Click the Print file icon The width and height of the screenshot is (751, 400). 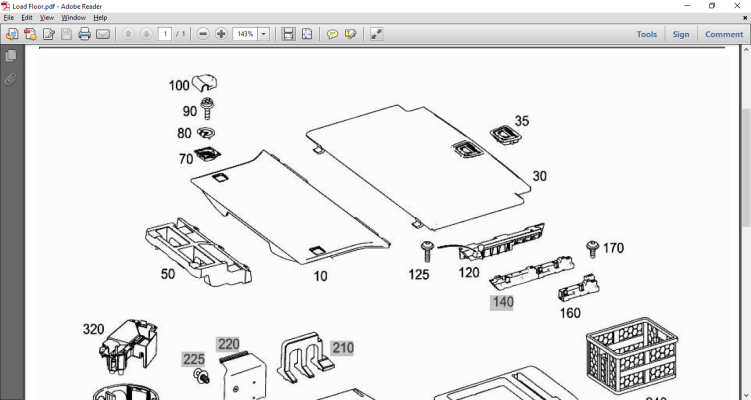(x=84, y=34)
